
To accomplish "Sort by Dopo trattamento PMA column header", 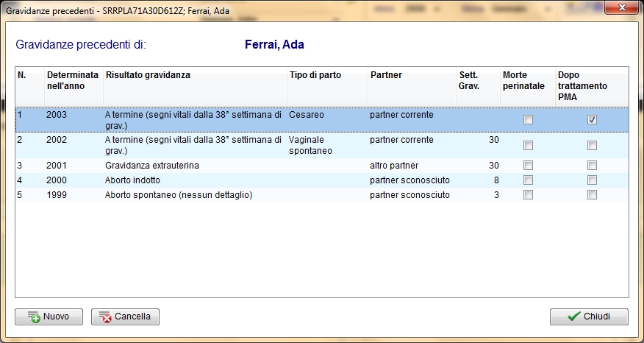I will click(x=592, y=87).
